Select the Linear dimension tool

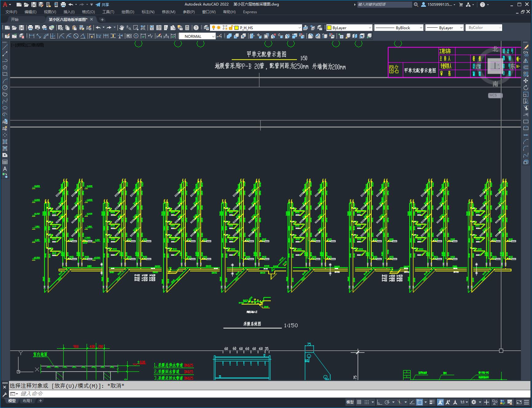(31, 36)
